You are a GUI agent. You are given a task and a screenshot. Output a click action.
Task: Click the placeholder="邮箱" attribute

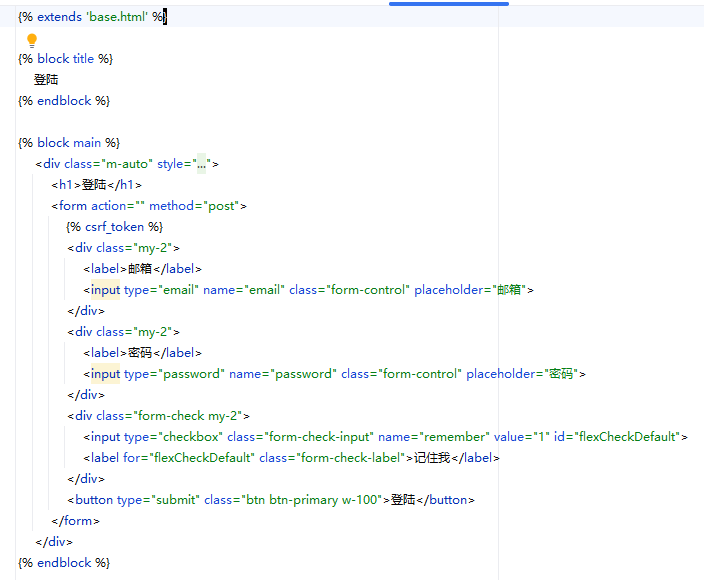point(470,290)
